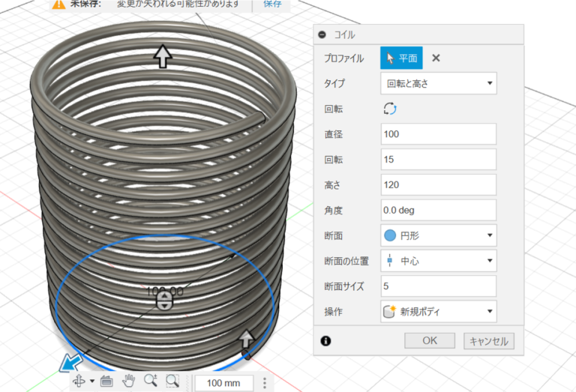Image resolution: width=576 pixels, height=392 pixels.
Task: Open the Orbit tool options arrow
Action: click(91, 381)
